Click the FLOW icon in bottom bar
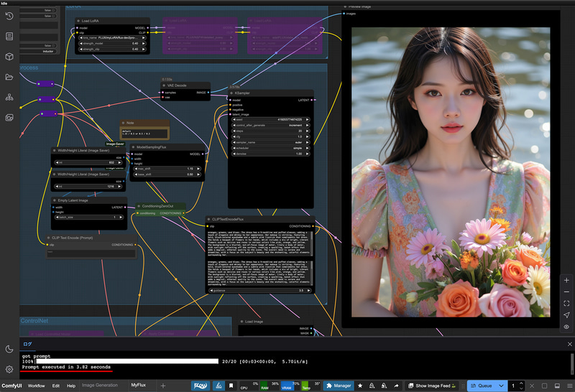575x392 pixels. click(201, 386)
